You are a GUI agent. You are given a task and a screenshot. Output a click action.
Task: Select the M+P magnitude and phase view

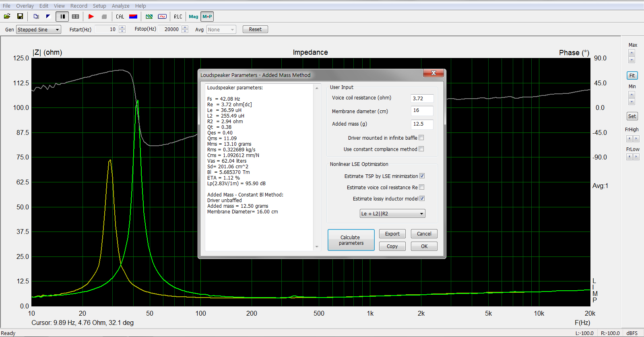207,17
